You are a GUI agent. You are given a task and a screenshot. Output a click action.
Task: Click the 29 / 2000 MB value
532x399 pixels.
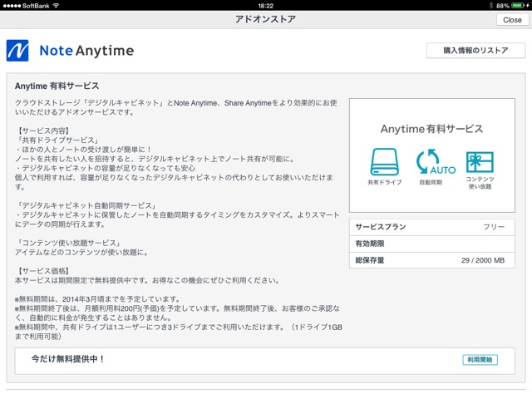click(x=483, y=260)
